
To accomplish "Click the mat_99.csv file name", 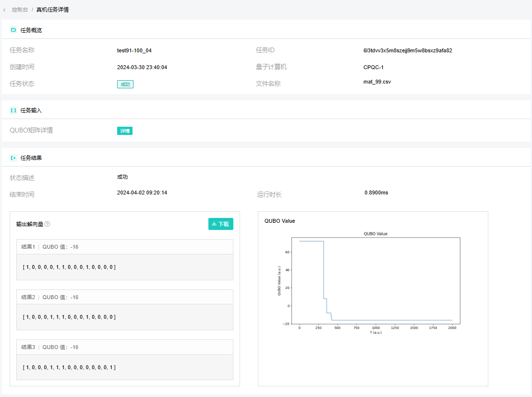I will [x=377, y=82].
